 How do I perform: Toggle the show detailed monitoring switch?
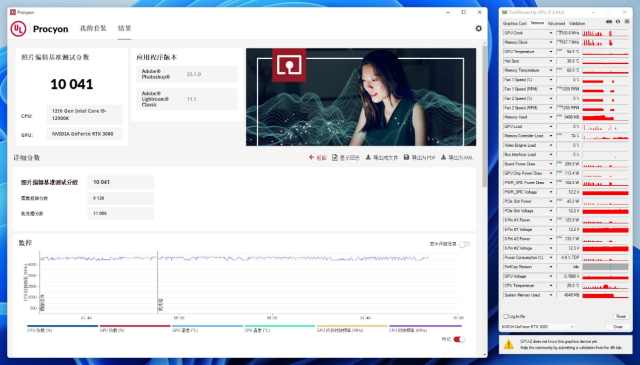pos(464,244)
